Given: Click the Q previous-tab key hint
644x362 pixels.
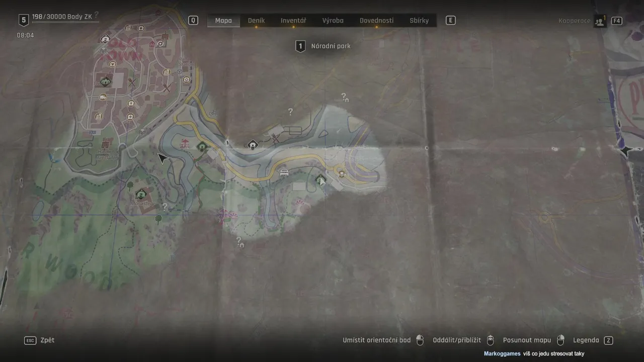Looking at the screenshot, I should [x=193, y=21].
